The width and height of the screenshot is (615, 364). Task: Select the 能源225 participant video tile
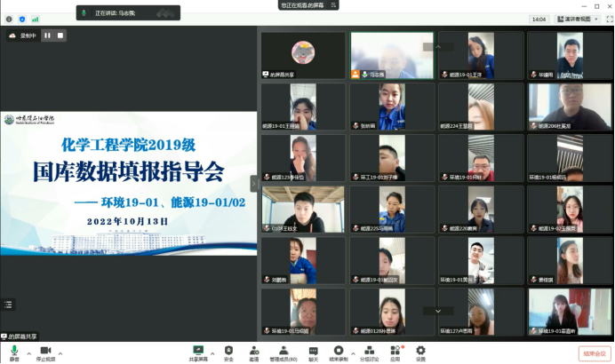pyautogui.click(x=392, y=210)
